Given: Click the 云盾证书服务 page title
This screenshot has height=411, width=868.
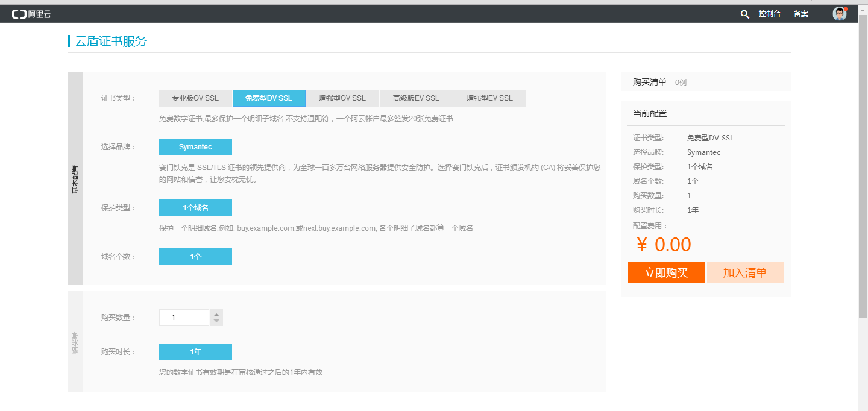Looking at the screenshot, I should coord(111,41).
